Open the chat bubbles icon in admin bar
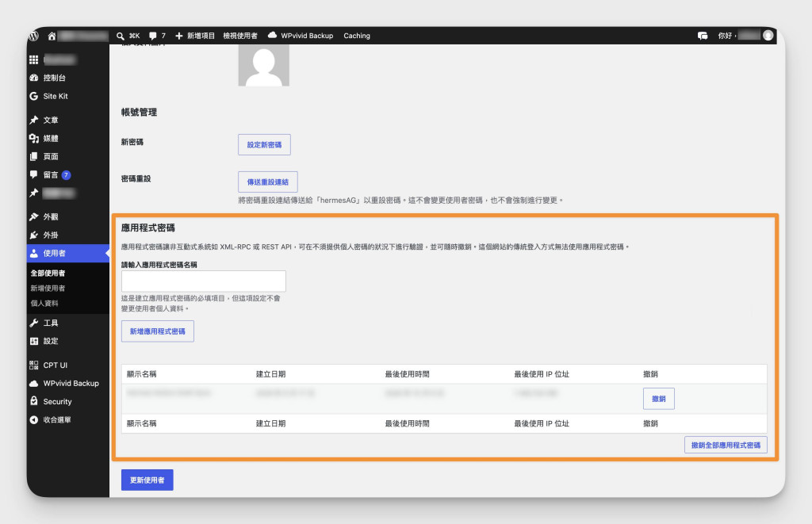This screenshot has height=524, width=812. pyautogui.click(x=703, y=36)
